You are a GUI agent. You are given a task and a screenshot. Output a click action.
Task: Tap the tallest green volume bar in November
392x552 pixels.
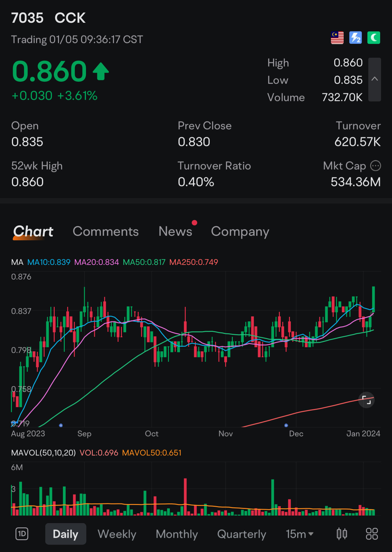tap(273, 497)
